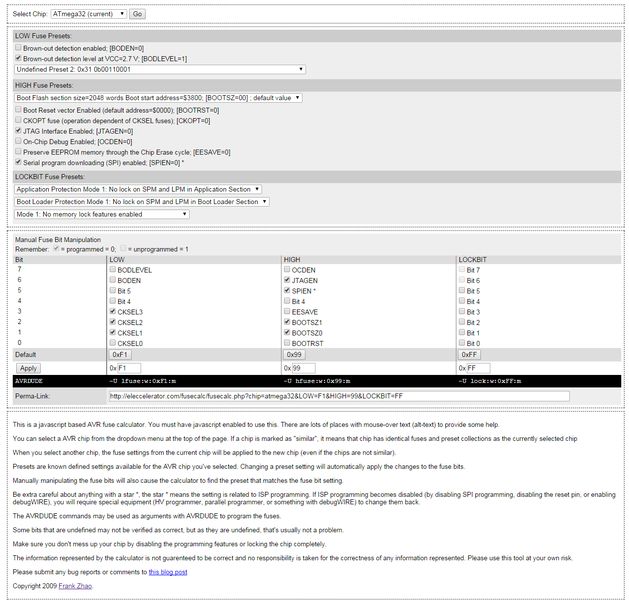The width and height of the screenshot is (629, 604).
Task: Check LOCKBIT Bit 4 checkbox
Action: (462, 301)
